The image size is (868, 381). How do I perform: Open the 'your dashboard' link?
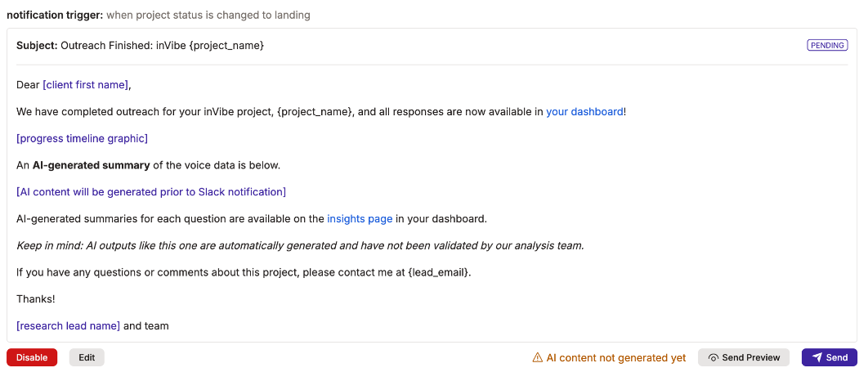click(584, 111)
